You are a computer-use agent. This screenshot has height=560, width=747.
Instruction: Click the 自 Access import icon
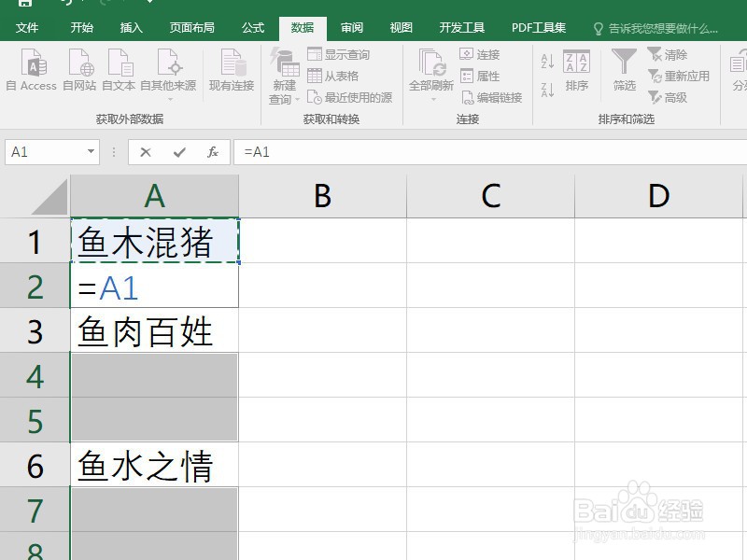point(33,71)
